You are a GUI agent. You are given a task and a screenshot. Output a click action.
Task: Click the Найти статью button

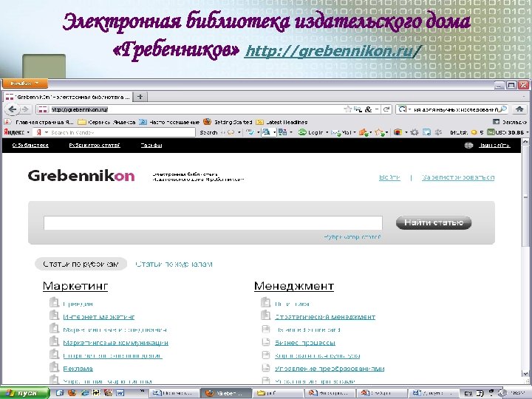434,222
